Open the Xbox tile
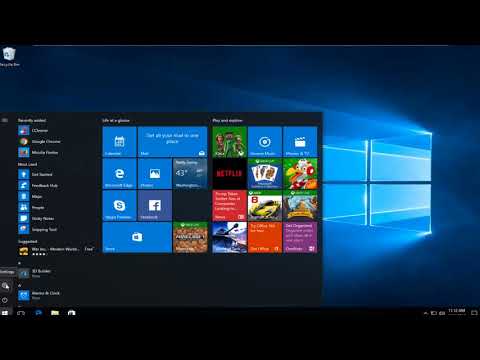This screenshot has height=360, width=480. [230, 142]
